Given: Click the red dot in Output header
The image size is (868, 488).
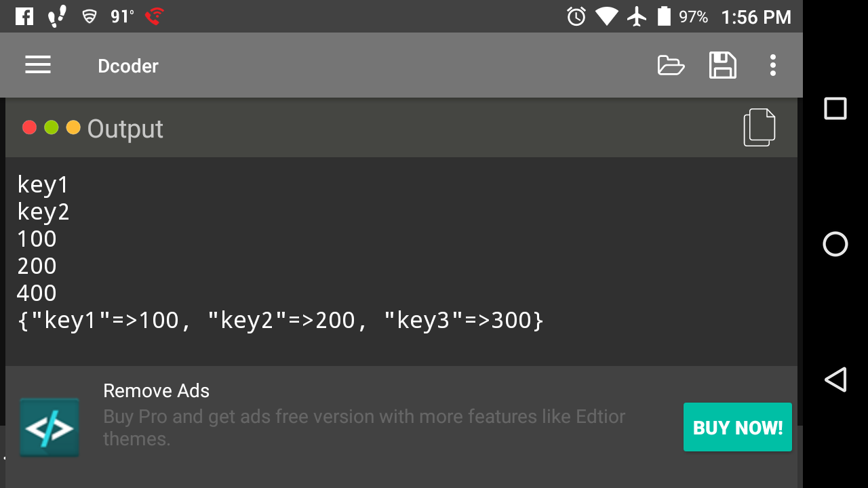Looking at the screenshot, I should tap(29, 127).
